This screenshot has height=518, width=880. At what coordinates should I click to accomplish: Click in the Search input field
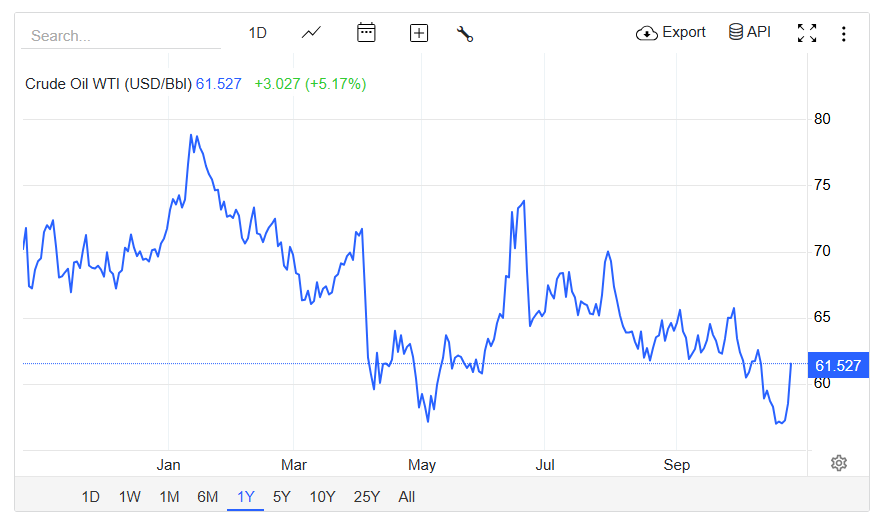point(120,35)
